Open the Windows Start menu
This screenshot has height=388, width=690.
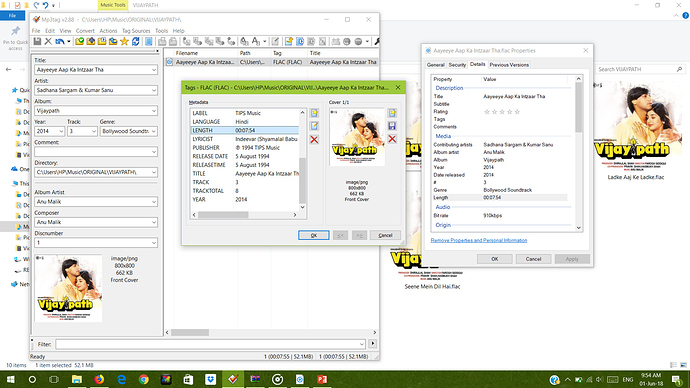(10, 379)
